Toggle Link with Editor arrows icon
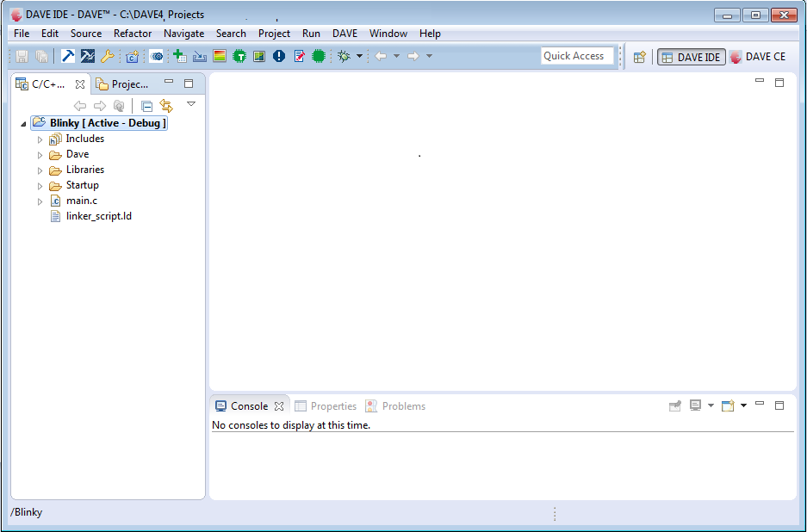The height and width of the screenshot is (532, 807). pyautogui.click(x=166, y=106)
